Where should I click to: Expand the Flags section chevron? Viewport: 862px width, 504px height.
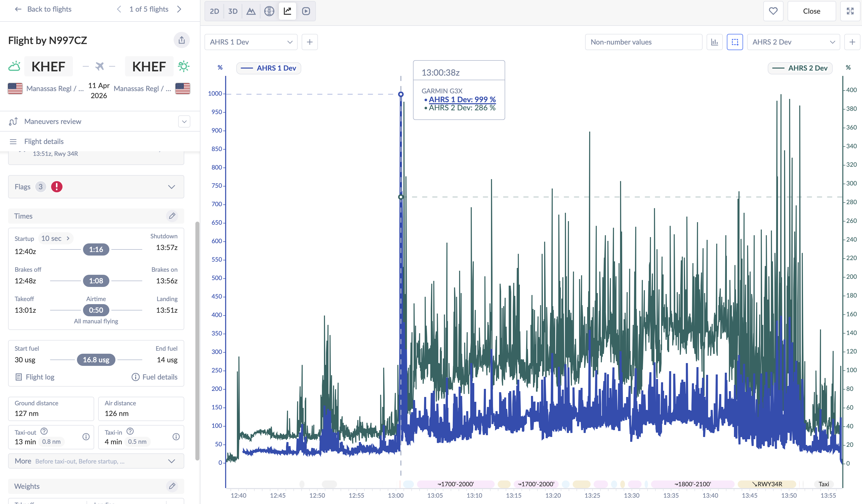(x=172, y=187)
